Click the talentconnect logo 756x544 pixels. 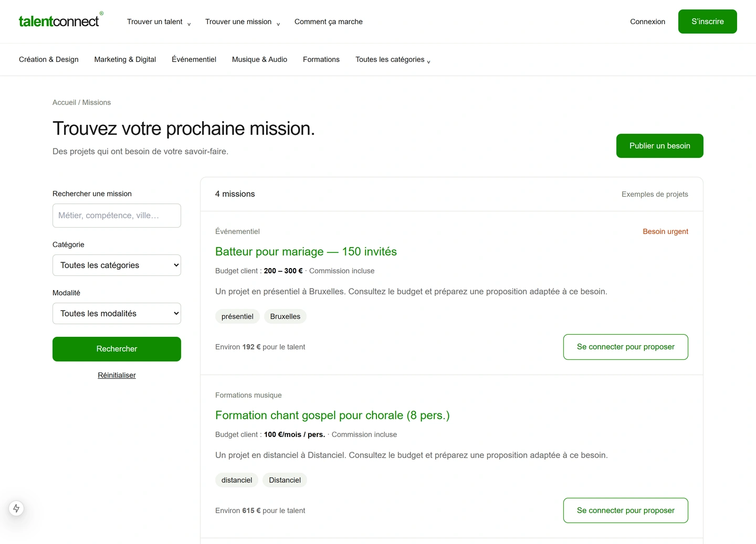(x=61, y=21)
